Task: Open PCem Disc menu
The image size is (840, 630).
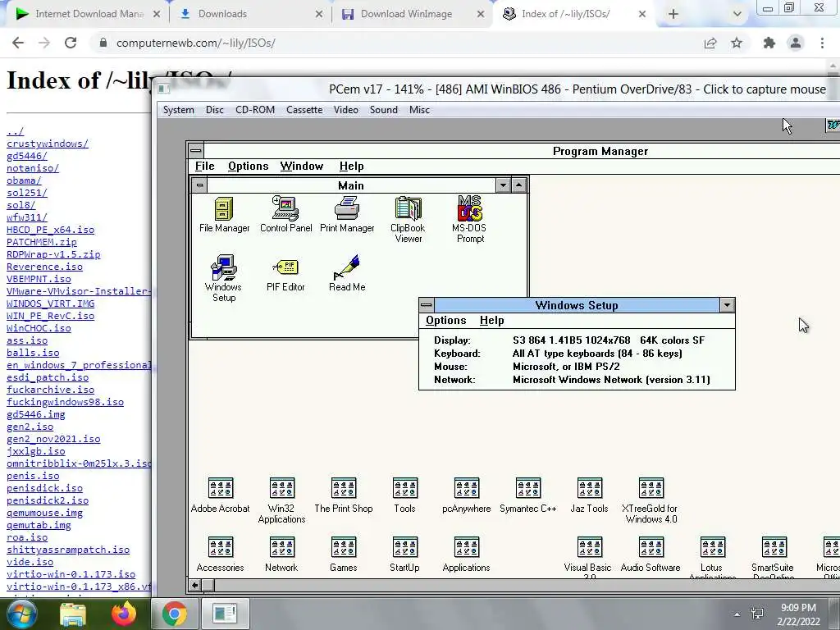Action: click(x=215, y=110)
